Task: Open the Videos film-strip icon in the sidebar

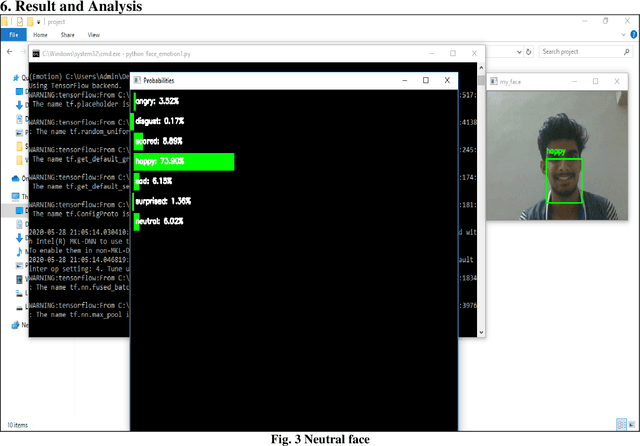Action: coord(19,280)
